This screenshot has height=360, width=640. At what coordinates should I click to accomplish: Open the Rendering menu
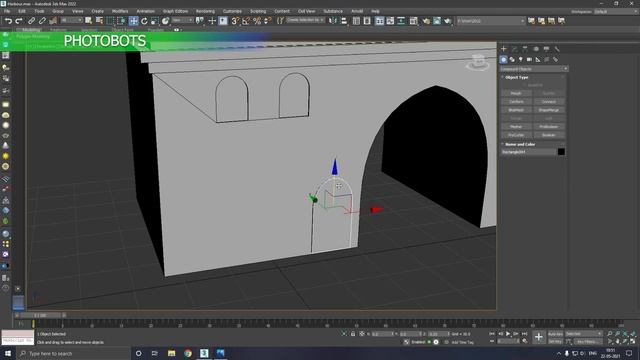tap(205, 11)
